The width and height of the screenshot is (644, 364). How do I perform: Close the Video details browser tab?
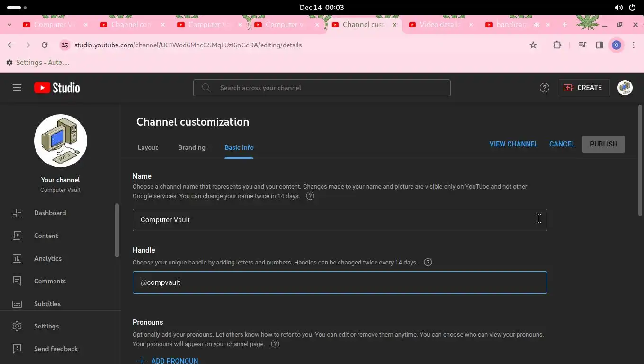click(471, 25)
